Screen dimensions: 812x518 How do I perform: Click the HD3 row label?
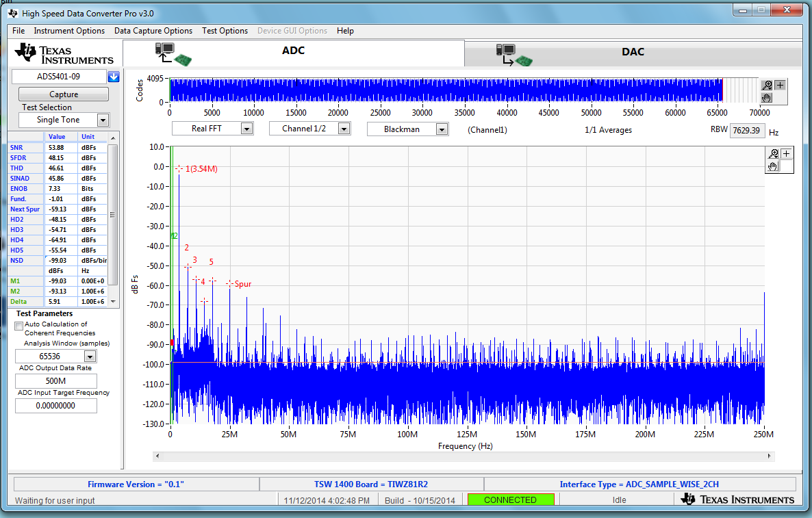coord(16,230)
